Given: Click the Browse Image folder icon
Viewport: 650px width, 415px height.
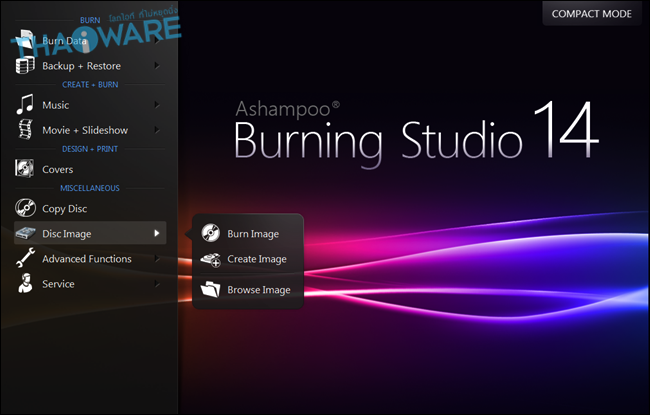Looking at the screenshot, I should coord(211,289).
